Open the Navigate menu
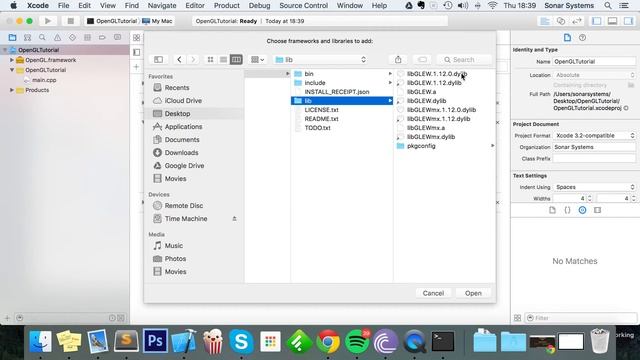Image resolution: width=640 pixels, height=360 pixels. tap(162, 6)
